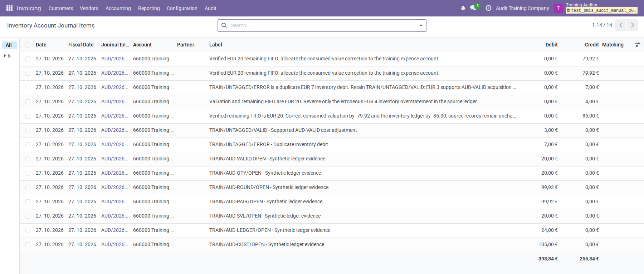Open the Accounting menu
The width and height of the screenshot is (644, 274).
pos(118,8)
